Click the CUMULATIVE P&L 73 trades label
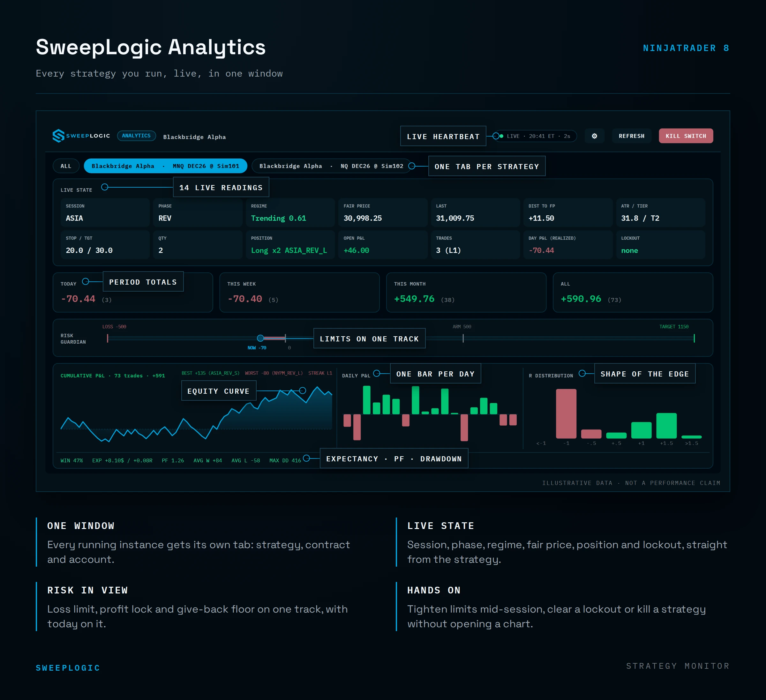The image size is (766, 700). 112,376
